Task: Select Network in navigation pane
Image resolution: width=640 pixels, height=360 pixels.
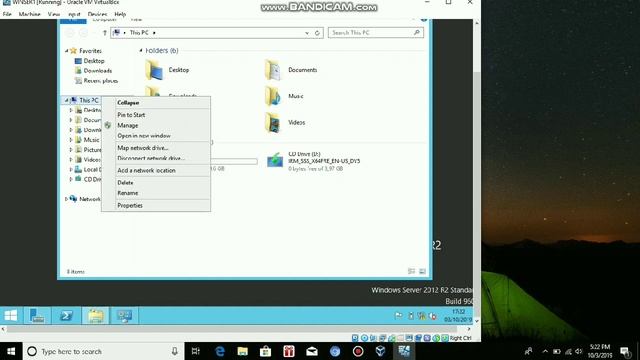Action: 89,199
